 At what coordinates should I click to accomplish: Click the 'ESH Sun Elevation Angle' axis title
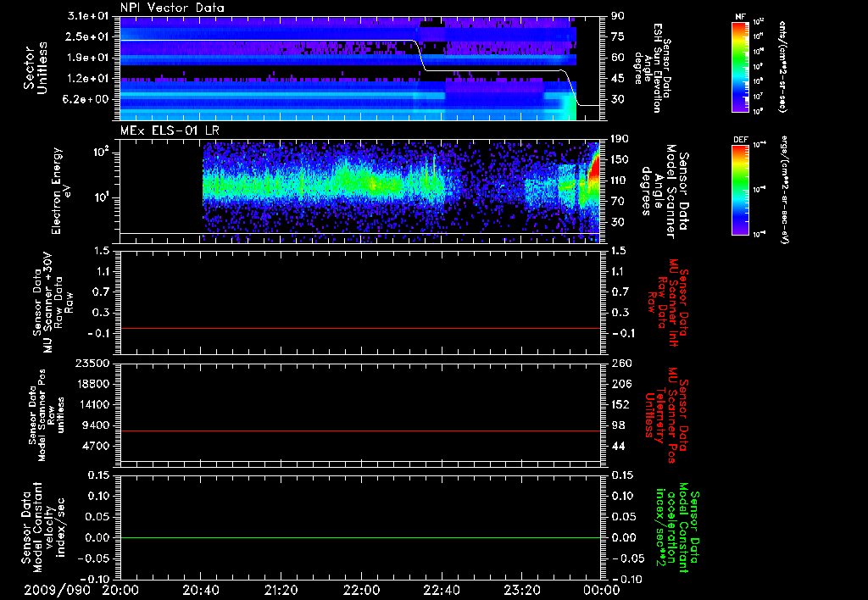653,68
